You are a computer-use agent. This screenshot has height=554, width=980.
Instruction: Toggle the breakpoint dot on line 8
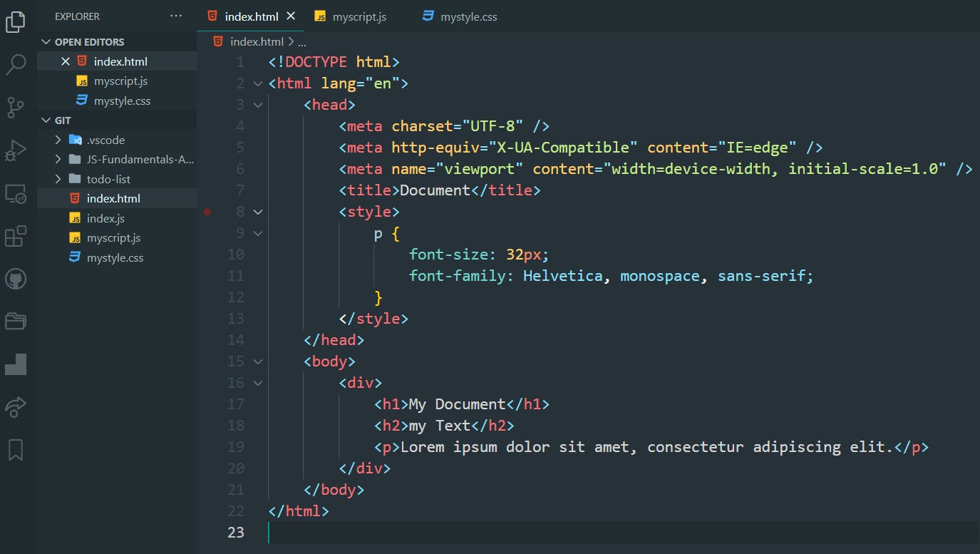click(x=207, y=212)
